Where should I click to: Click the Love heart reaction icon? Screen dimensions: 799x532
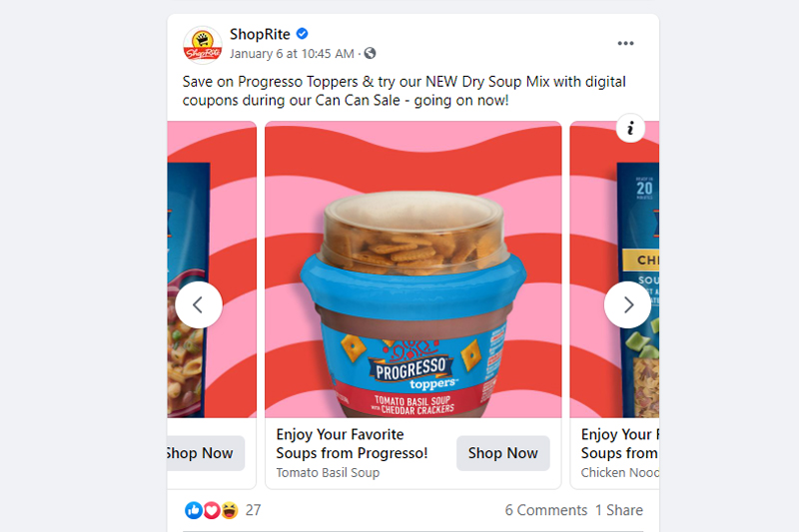(x=212, y=510)
